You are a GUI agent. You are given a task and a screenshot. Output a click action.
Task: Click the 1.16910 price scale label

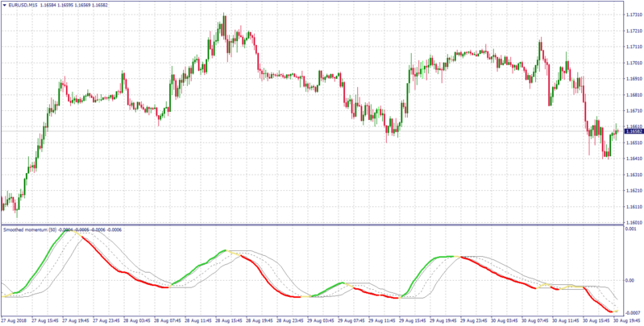634,79
